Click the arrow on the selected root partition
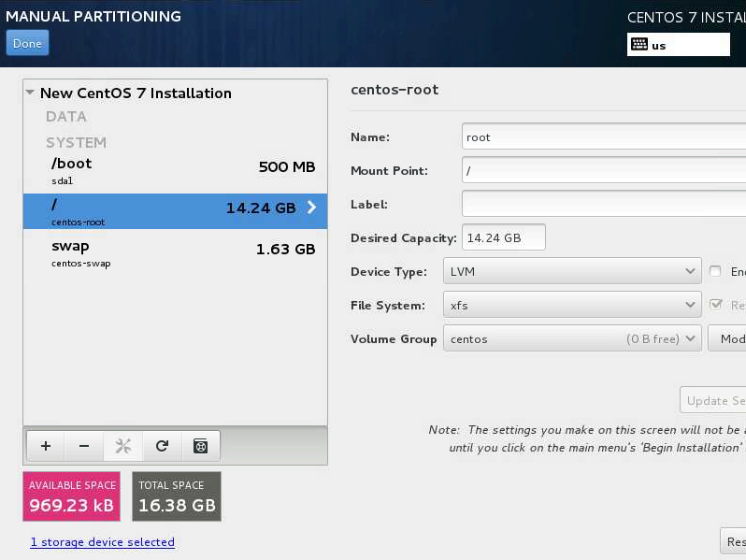Image resolution: width=746 pixels, height=560 pixels. point(312,208)
